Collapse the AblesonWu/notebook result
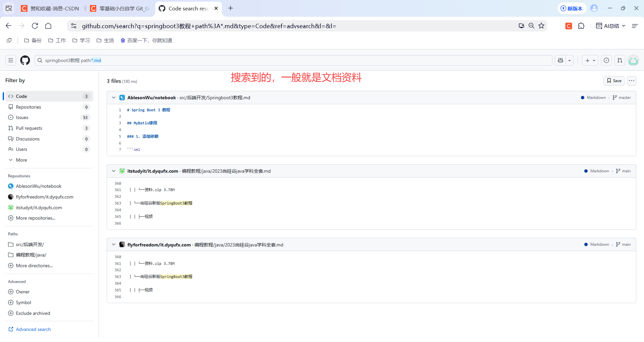 click(x=114, y=98)
